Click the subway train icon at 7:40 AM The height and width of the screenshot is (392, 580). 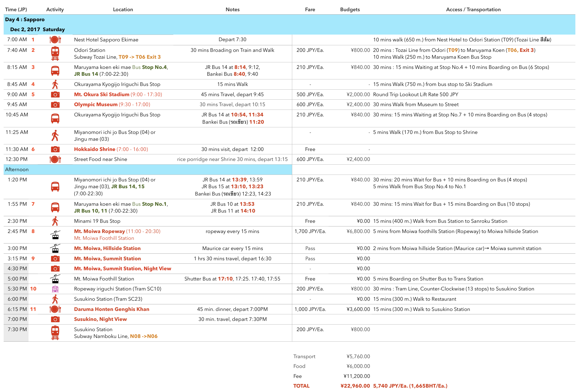[55, 54]
